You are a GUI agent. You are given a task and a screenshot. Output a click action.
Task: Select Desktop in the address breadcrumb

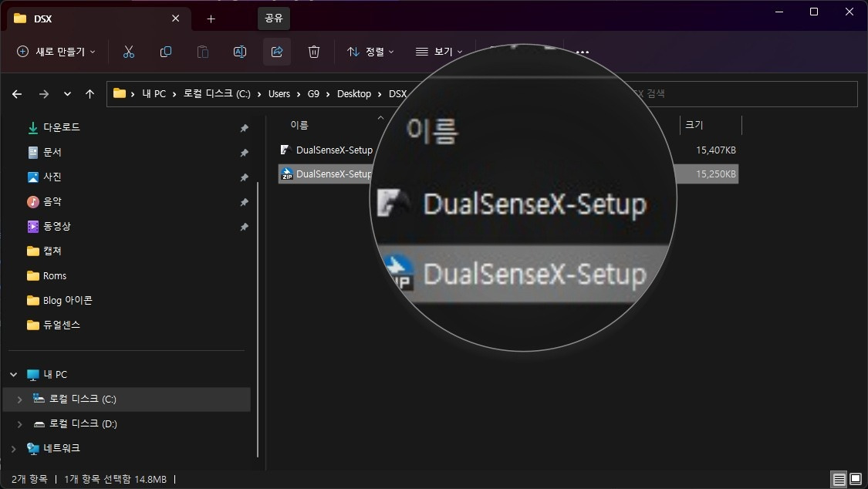pos(354,93)
